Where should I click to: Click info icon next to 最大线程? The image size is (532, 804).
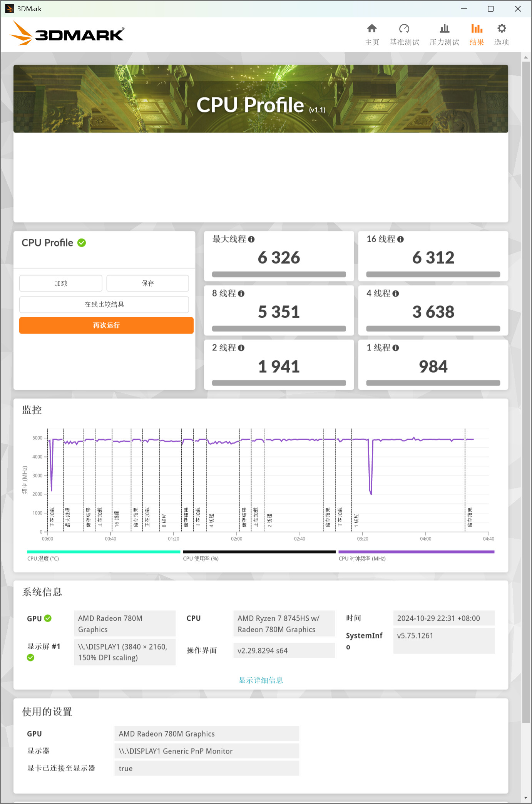pos(251,240)
